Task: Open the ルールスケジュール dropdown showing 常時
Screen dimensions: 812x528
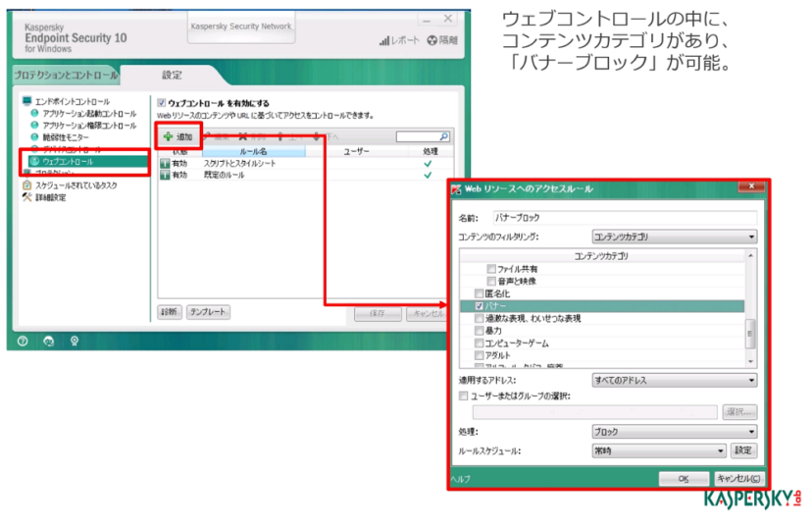Action: point(659,450)
